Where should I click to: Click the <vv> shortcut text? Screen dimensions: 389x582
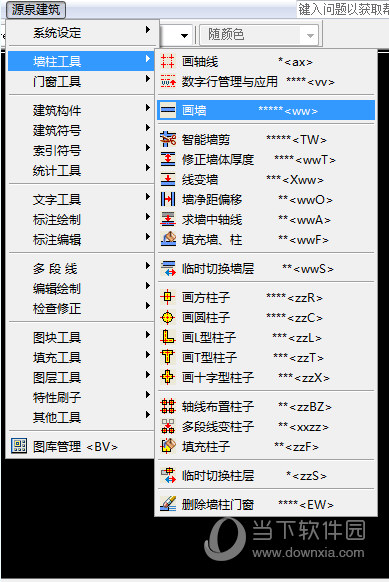pyautogui.click(x=321, y=82)
